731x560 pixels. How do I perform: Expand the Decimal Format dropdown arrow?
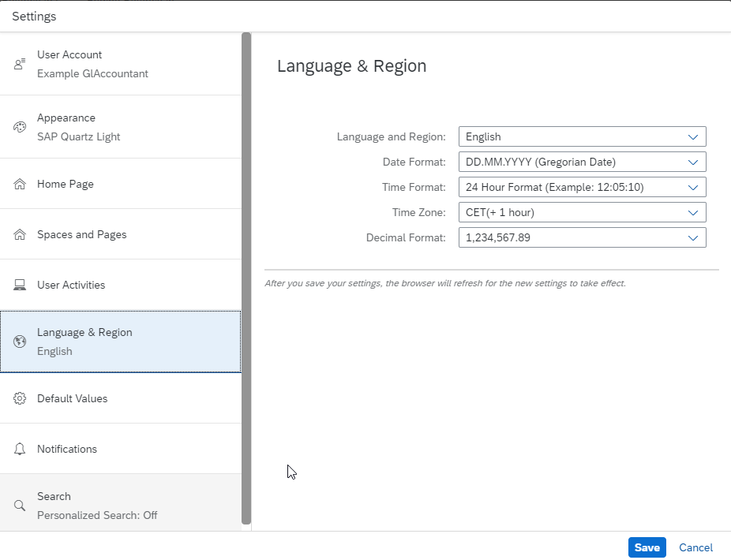(693, 237)
